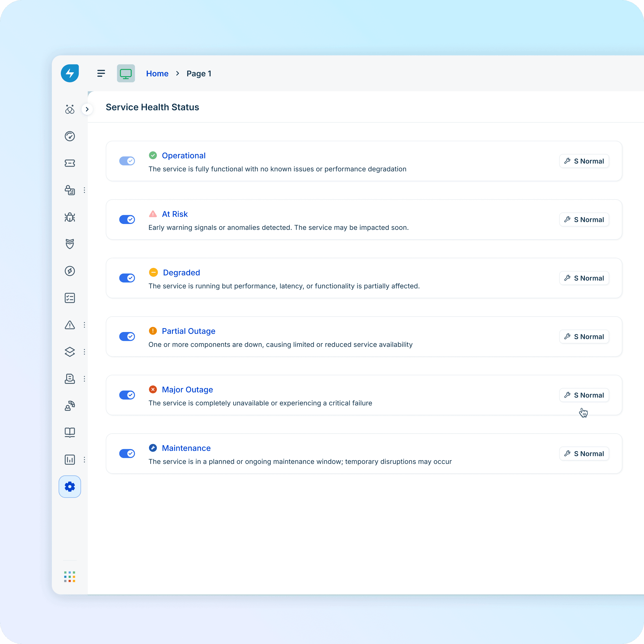Click S Normal button in Major Outage row
The width and height of the screenshot is (644, 644).
[x=584, y=395]
